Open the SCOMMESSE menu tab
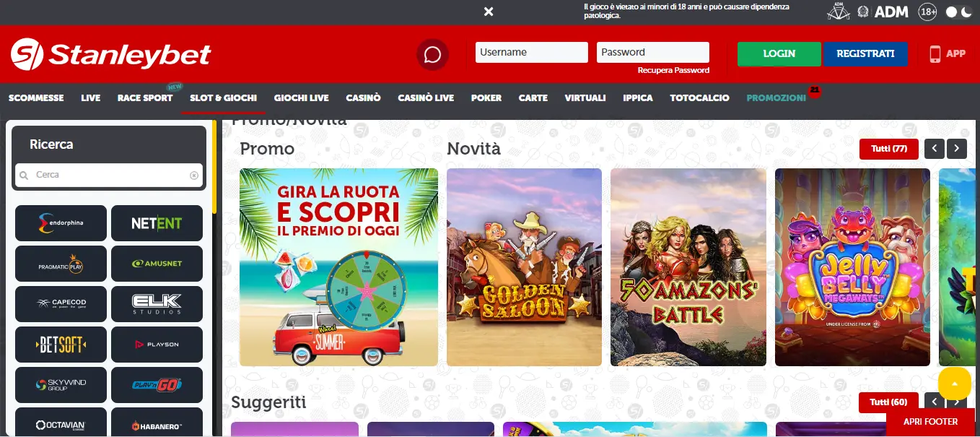The width and height of the screenshot is (980, 437). tap(36, 98)
